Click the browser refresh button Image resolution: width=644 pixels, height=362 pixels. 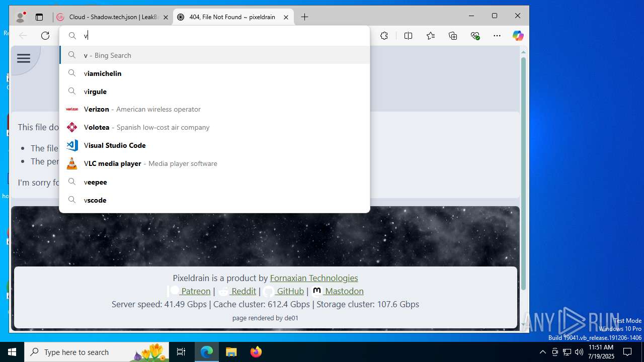[x=45, y=36]
